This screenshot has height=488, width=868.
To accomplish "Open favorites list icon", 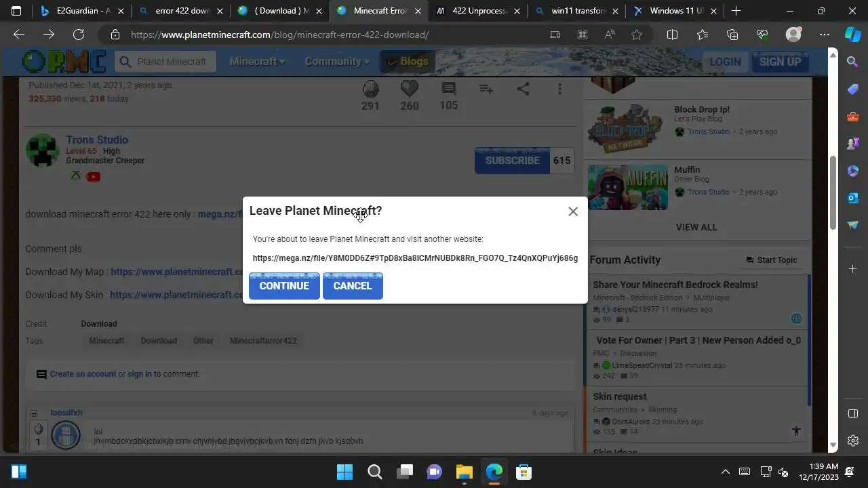I will (703, 35).
